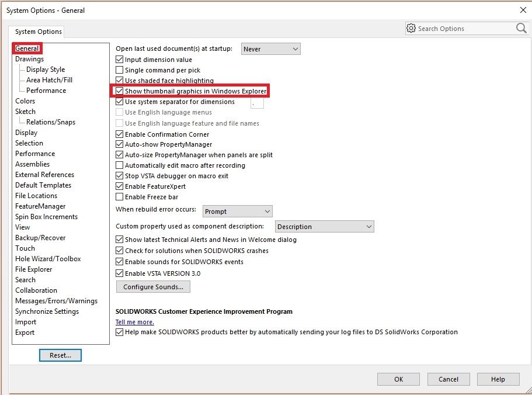
Task: Go to the Relations/Snaps sketch options
Action: [x=51, y=122]
